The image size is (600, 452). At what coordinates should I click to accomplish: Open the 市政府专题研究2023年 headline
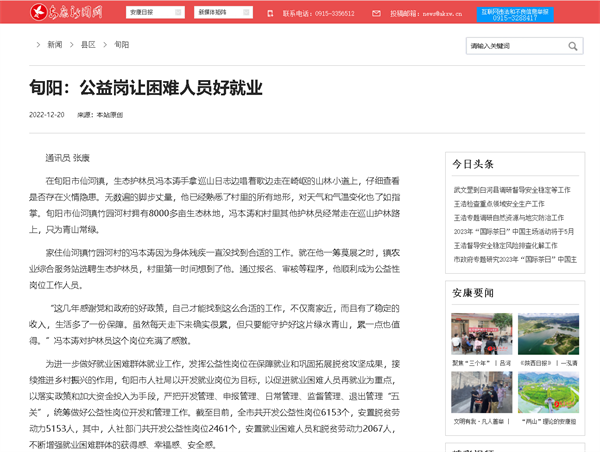point(513,258)
